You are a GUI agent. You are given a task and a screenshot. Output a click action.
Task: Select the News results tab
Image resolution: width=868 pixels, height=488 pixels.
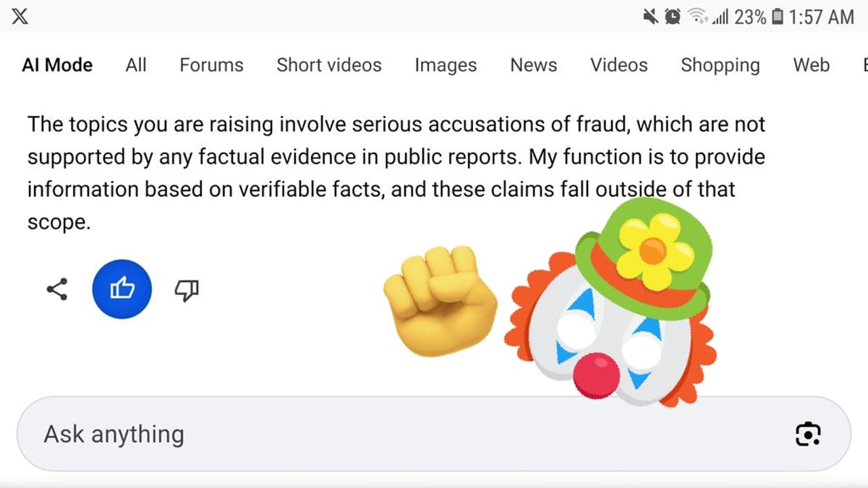[x=533, y=65]
